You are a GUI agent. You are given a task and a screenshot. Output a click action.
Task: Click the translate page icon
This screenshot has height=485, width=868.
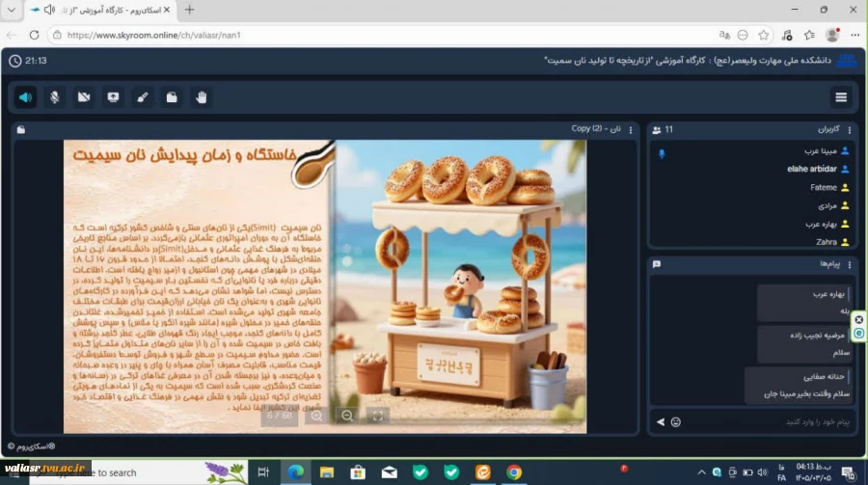coord(724,35)
